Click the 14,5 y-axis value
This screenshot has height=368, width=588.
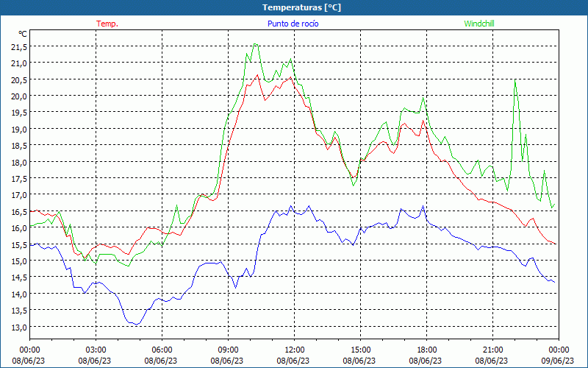20,277
